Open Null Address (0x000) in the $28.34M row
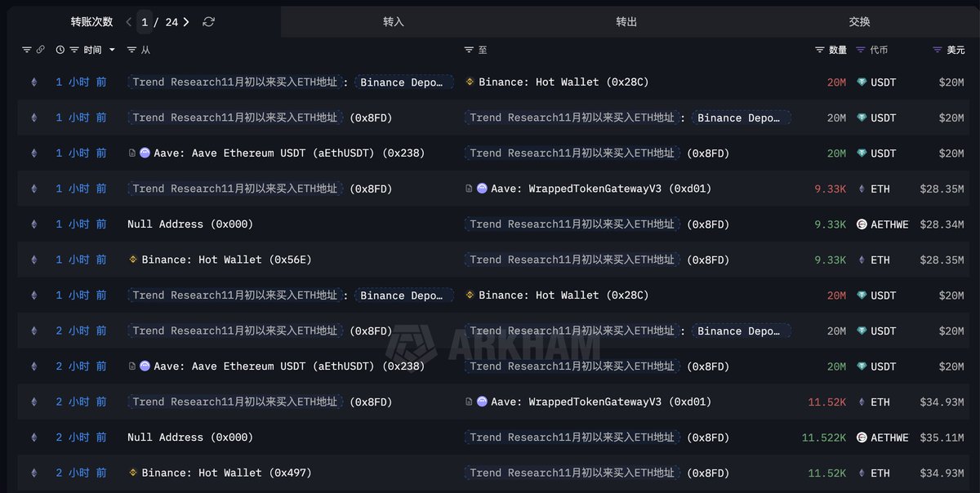The image size is (980, 493). pyautogui.click(x=190, y=224)
